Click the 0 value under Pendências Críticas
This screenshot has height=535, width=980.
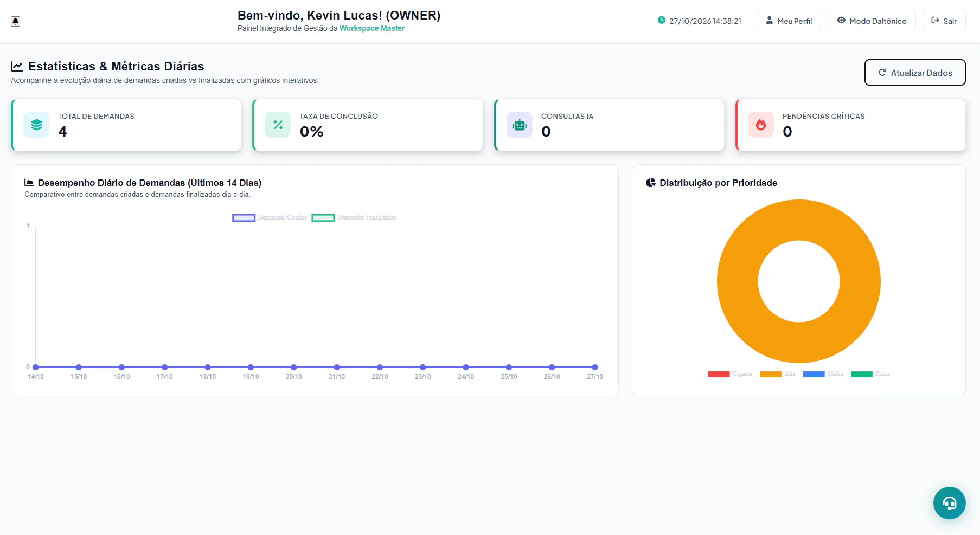787,131
